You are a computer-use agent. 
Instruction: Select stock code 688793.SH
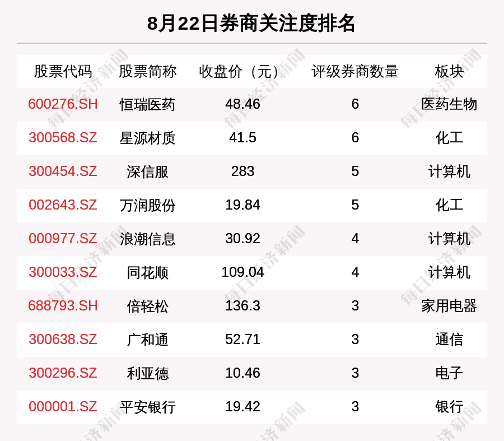click(63, 306)
